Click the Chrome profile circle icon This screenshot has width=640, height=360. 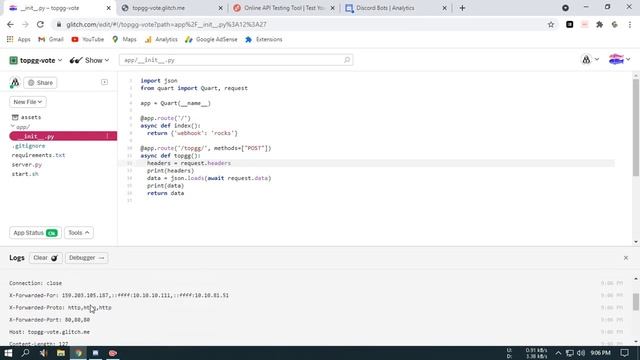click(565, 8)
